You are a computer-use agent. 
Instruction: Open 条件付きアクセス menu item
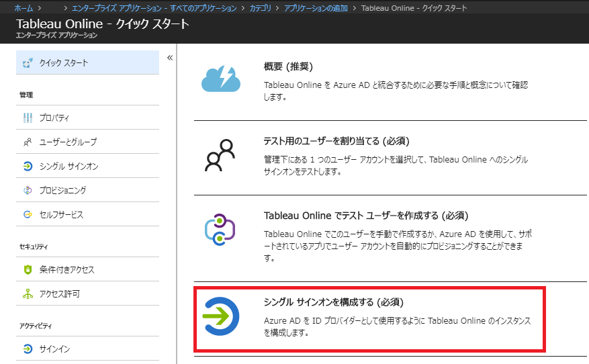(x=87, y=269)
